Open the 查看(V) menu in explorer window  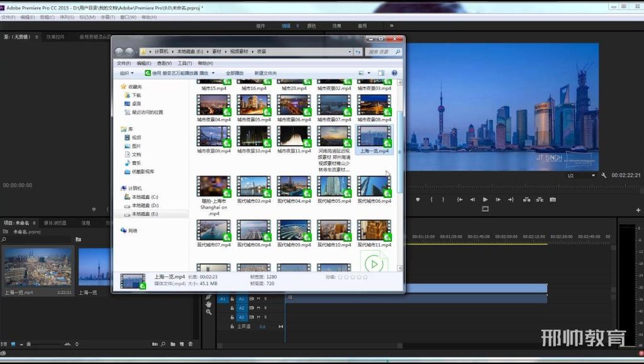click(164, 64)
